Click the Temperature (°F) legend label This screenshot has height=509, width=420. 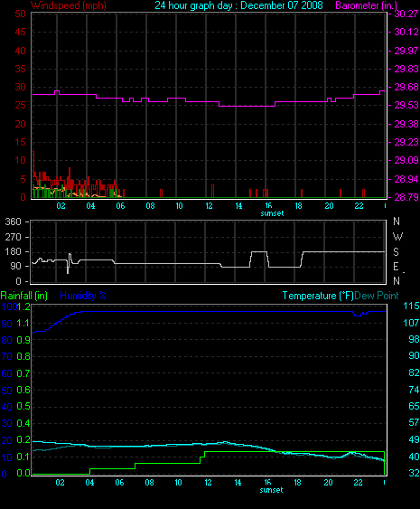click(318, 296)
